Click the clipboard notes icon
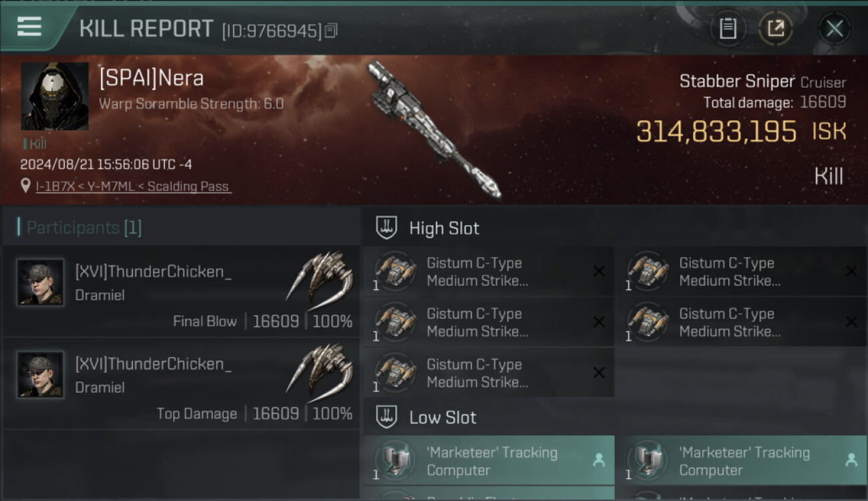868x501 pixels. [728, 29]
